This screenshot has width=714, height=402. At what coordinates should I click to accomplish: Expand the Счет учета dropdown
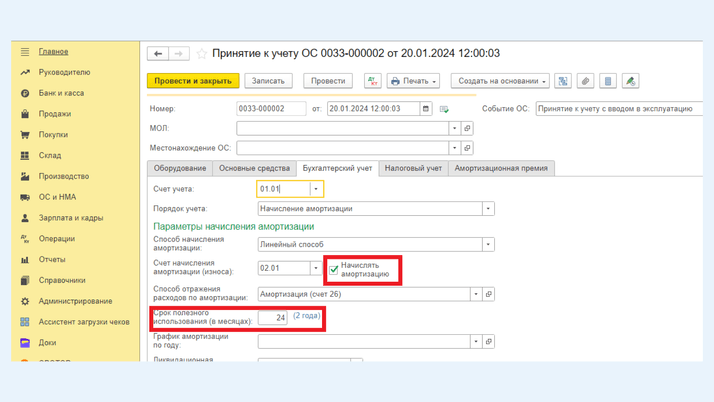pos(316,189)
